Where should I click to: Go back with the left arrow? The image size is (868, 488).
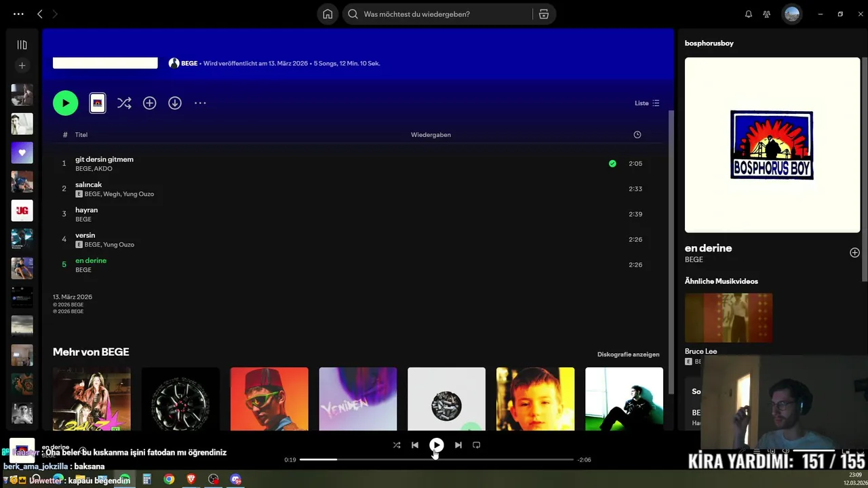[x=40, y=14]
